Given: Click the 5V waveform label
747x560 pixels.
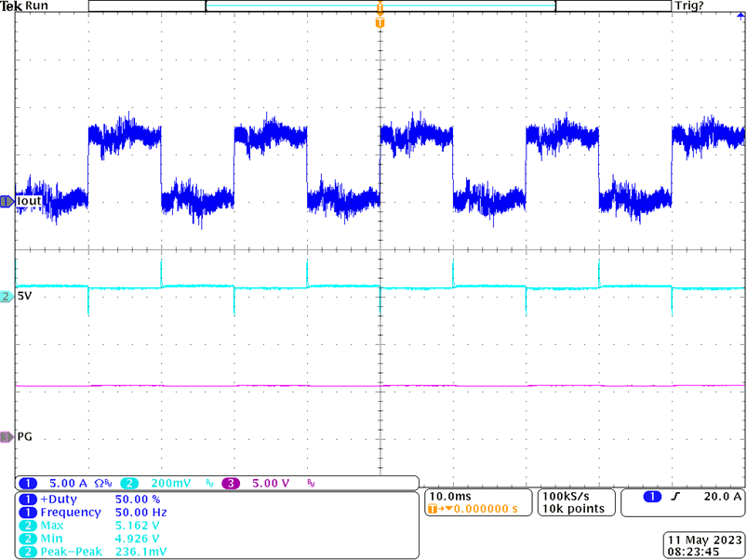Looking at the screenshot, I should (x=24, y=296).
